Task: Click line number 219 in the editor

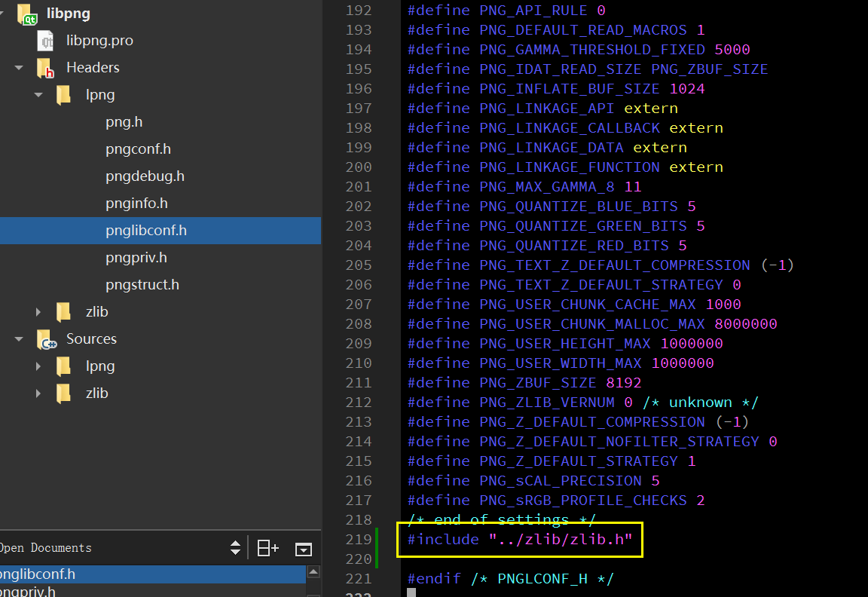Action: 359,539
